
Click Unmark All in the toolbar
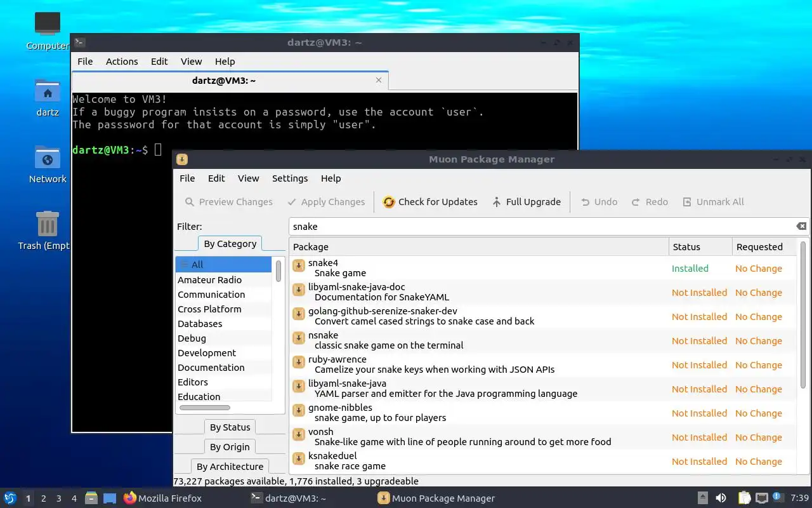[x=713, y=202]
